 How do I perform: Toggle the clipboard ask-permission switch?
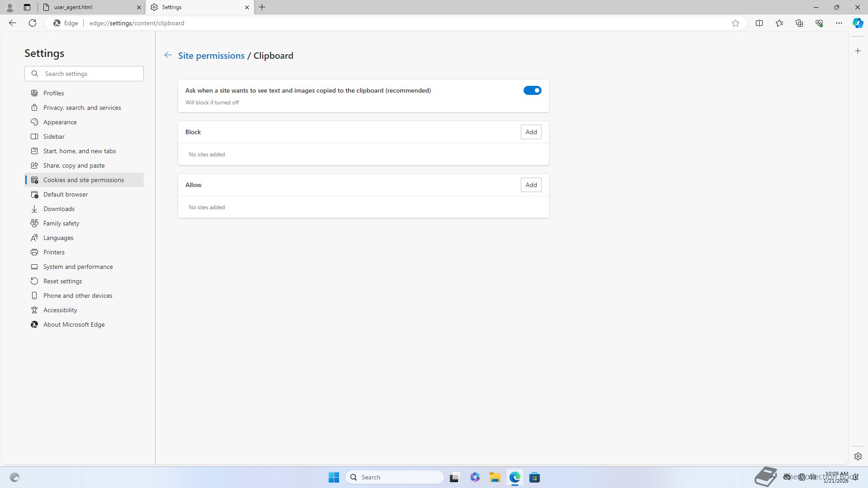click(532, 90)
